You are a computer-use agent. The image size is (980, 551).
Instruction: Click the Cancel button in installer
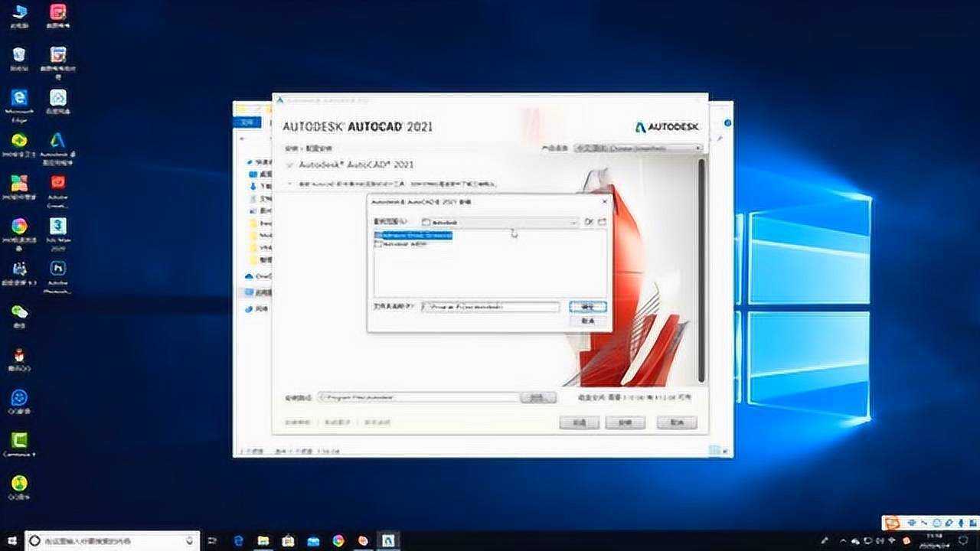[x=677, y=422]
